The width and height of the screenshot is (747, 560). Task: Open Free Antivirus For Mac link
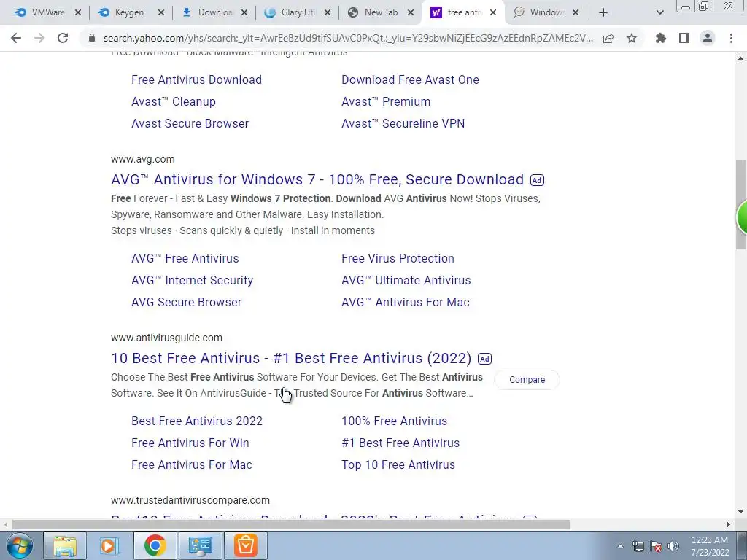[x=192, y=464]
